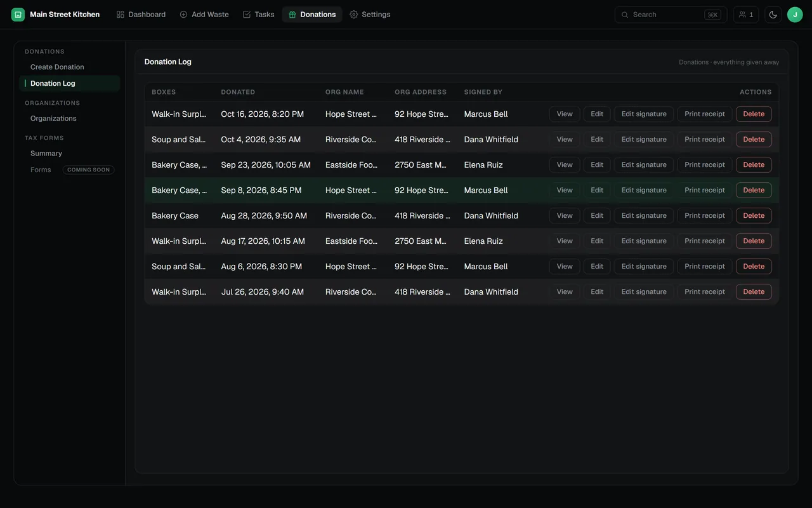812x508 pixels.
Task: View the Sep 8, 2026 donation
Action: 565,190
